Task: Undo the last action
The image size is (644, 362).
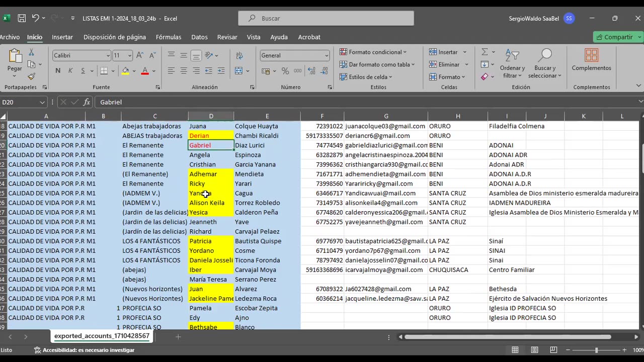Action: [35, 18]
